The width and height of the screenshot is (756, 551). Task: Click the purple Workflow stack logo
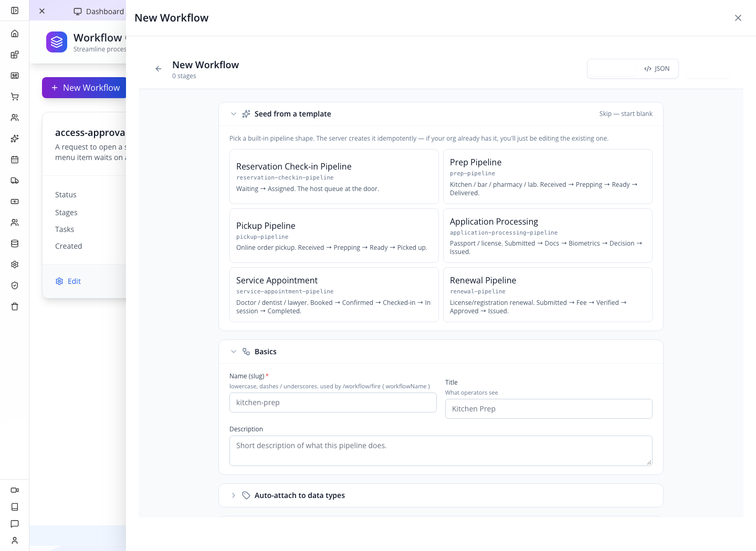click(x=57, y=42)
